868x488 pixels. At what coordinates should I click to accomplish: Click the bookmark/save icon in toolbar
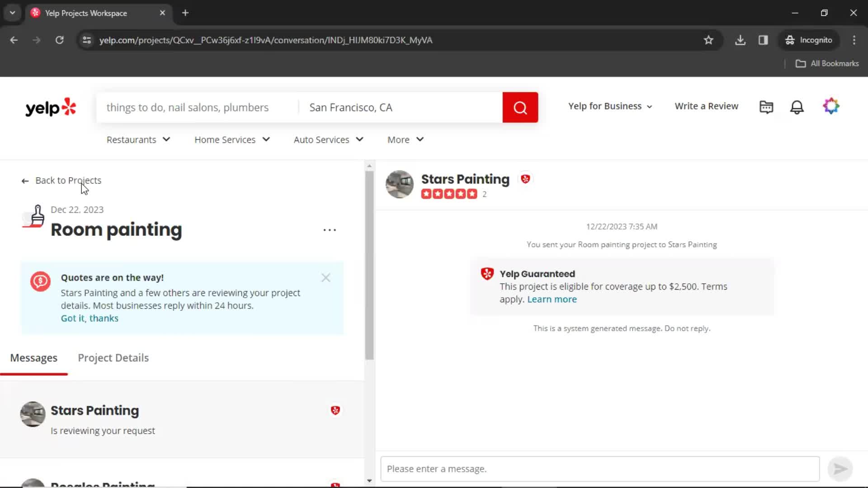click(x=709, y=40)
